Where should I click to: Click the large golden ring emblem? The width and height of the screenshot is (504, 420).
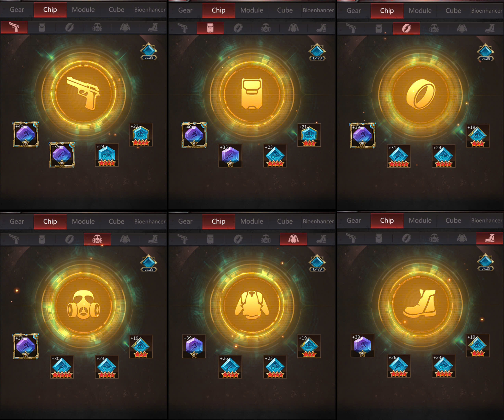pos(421,94)
